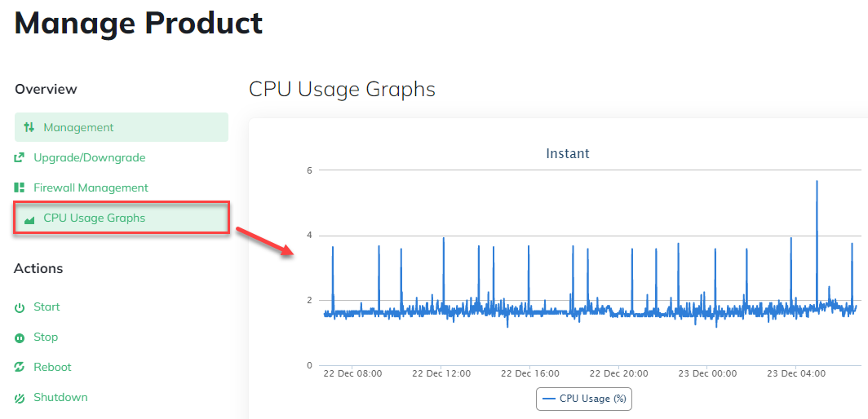Image resolution: width=868 pixels, height=419 pixels.
Task: Choose Reboot from the Actions list
Action: click(x=52, y=367)
